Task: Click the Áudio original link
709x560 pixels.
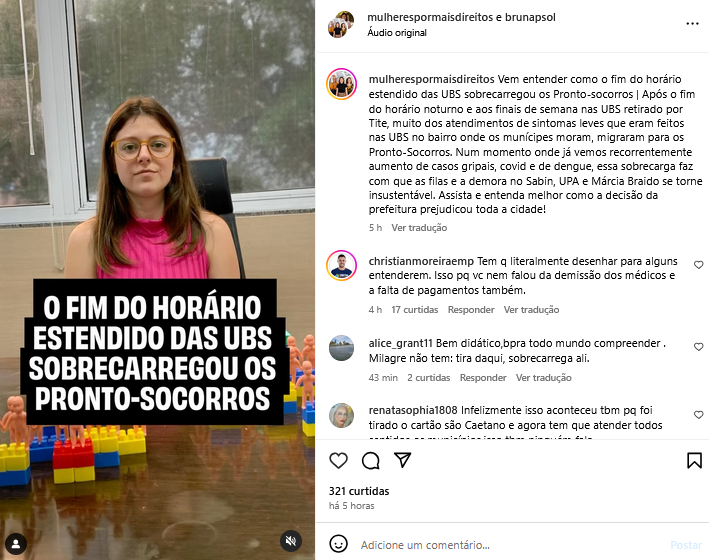Action: point(397,33)
